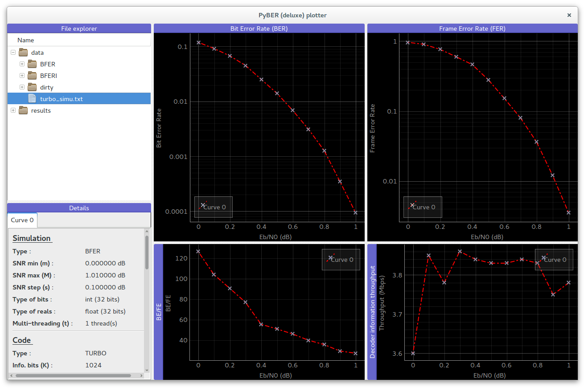The height and width of the screenshot is (391, 588).
Task: Close the PyBER plotter window
Action: 569,15
